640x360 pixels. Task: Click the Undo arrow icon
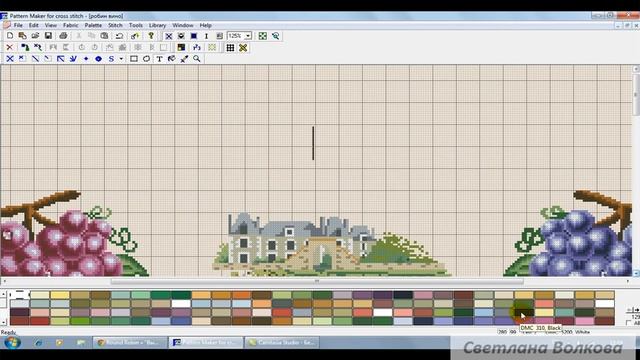(119, 36)
